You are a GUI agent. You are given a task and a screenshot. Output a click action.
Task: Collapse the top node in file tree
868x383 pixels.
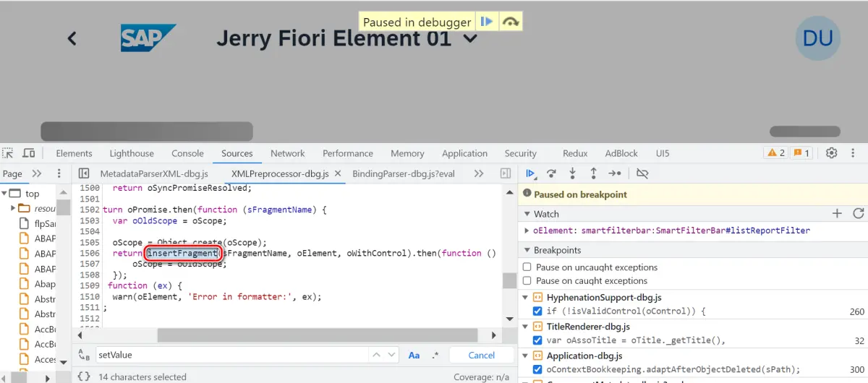[x=4, y=193]
